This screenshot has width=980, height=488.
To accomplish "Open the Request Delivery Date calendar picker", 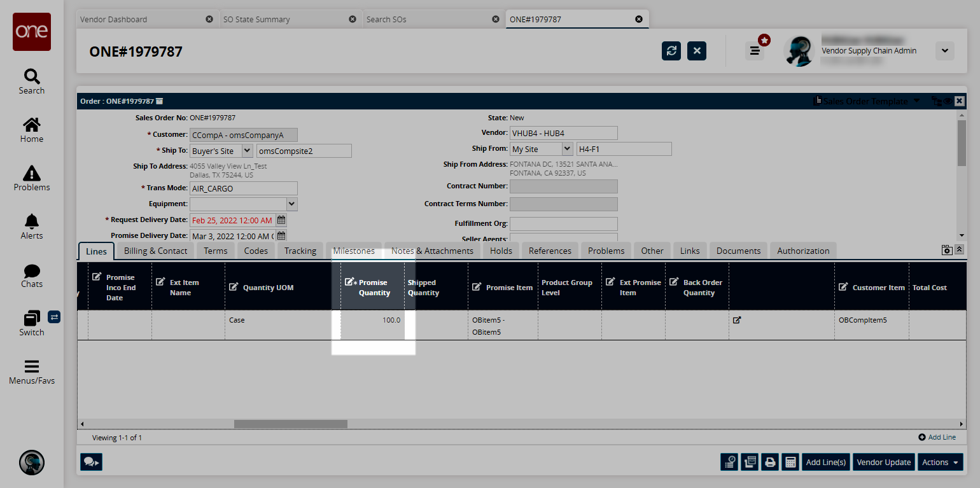I will pyautogui.click(x=281, y=220).
